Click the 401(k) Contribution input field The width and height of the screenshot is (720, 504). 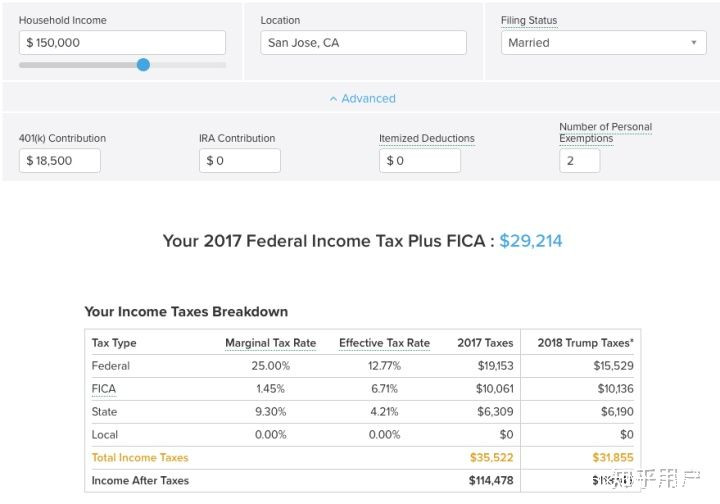tap(60, 161)
